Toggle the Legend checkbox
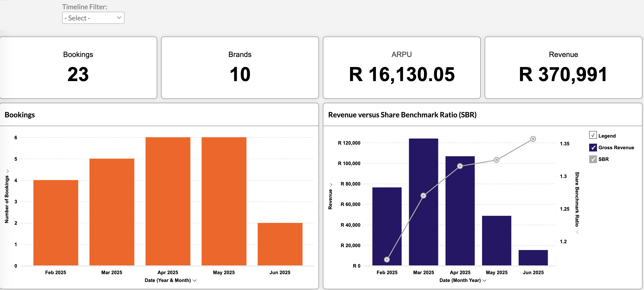 [593, 135]
